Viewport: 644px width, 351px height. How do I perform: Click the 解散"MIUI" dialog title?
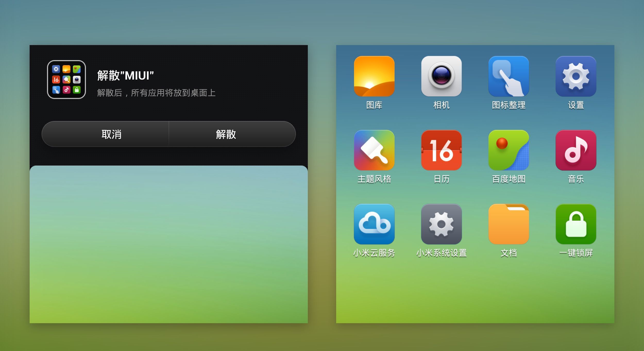pyautogui.click(x=125, y=75)
